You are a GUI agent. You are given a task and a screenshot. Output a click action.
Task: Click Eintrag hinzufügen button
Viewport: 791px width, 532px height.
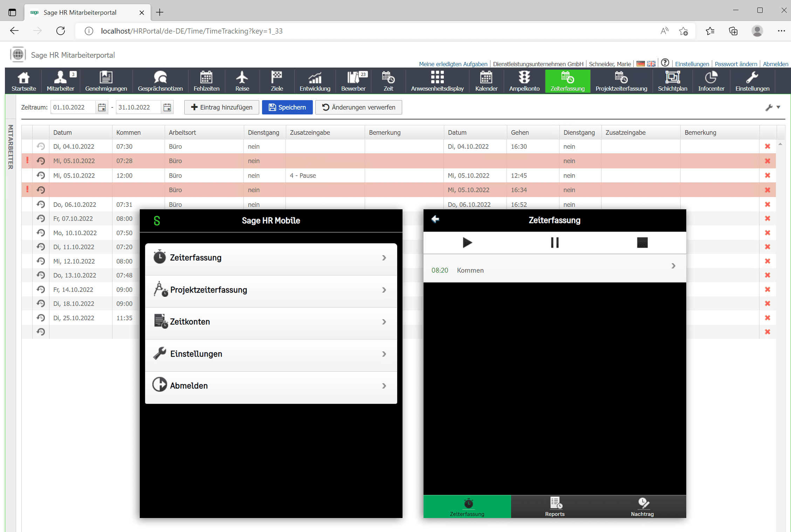[222, 107]
